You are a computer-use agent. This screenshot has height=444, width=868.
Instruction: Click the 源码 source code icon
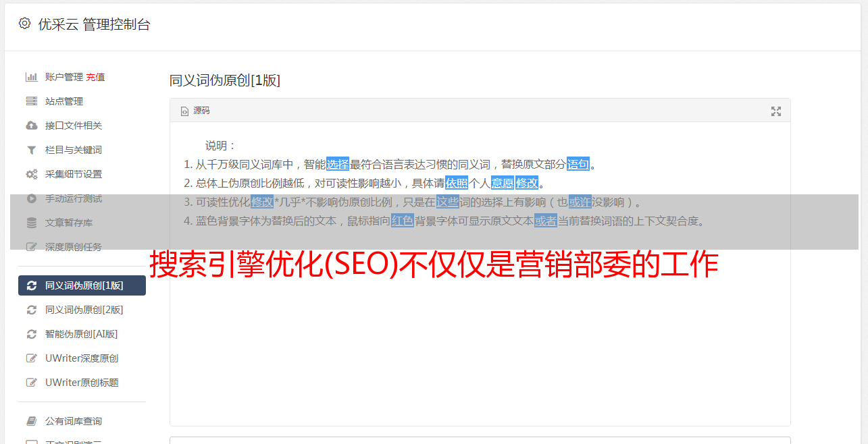(x=184, y=111)
